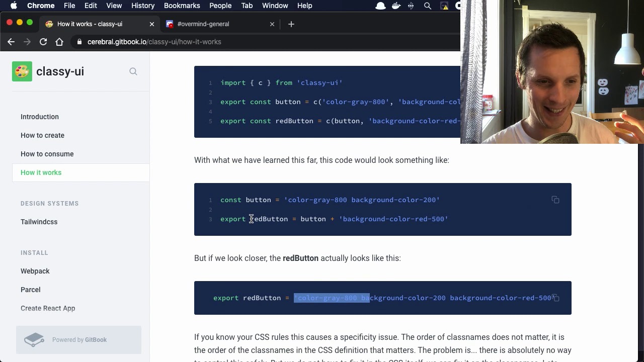The image size is (644, 362).
Task: Open Create React App install page
Action: point(48,308)
